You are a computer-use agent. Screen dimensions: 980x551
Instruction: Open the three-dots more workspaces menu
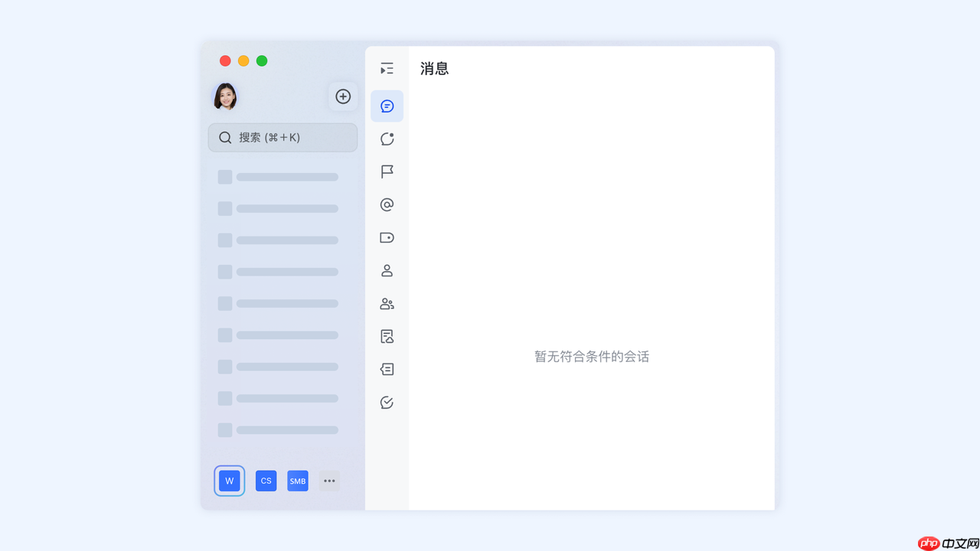point(329,481)
